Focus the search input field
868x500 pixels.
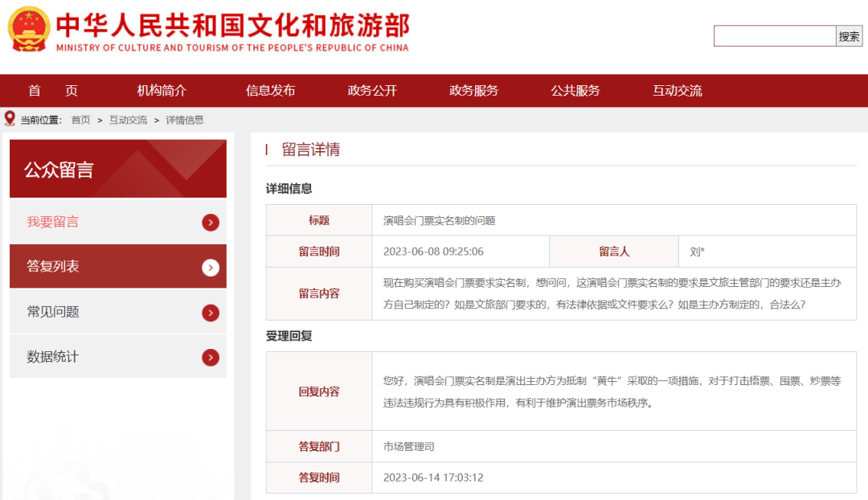(x=775, y=36)
